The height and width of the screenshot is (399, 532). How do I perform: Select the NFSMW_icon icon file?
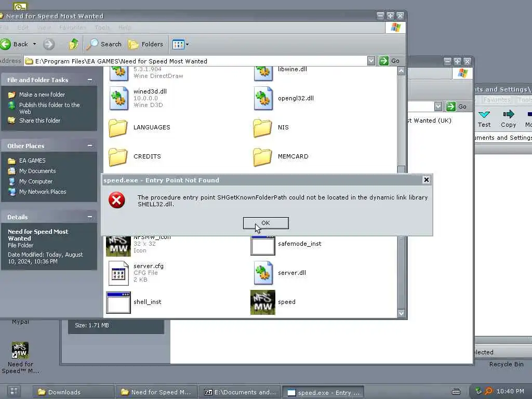coord(118,246)
